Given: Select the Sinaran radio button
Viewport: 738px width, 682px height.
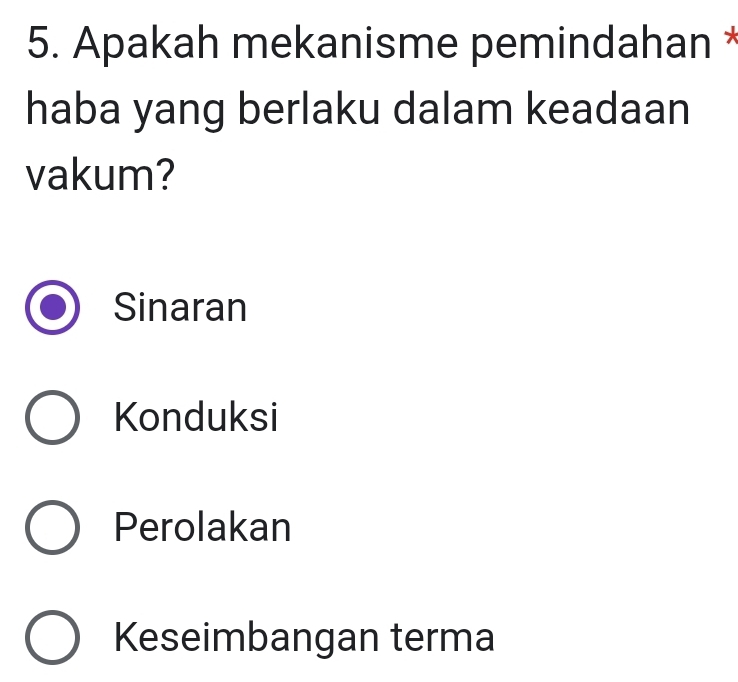Looking at the screenshot, I should pyautogui.click(x=52, y=308).
